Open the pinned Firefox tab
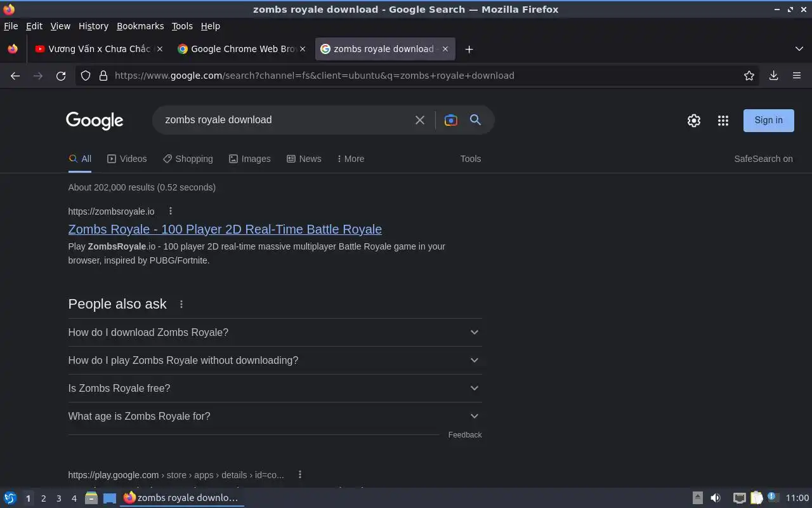 pos(13,49)
